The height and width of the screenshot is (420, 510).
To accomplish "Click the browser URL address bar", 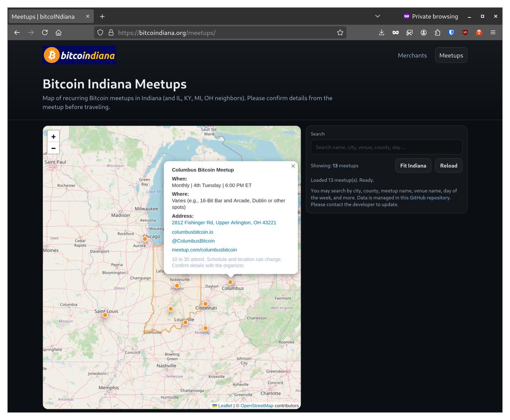I will tap(220, 32).
